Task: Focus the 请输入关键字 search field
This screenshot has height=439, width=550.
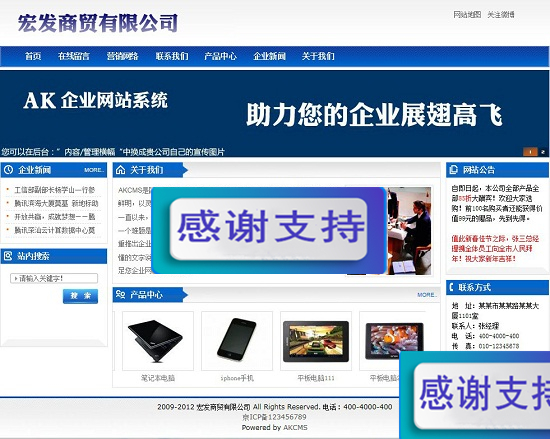Action: point(54,278)
